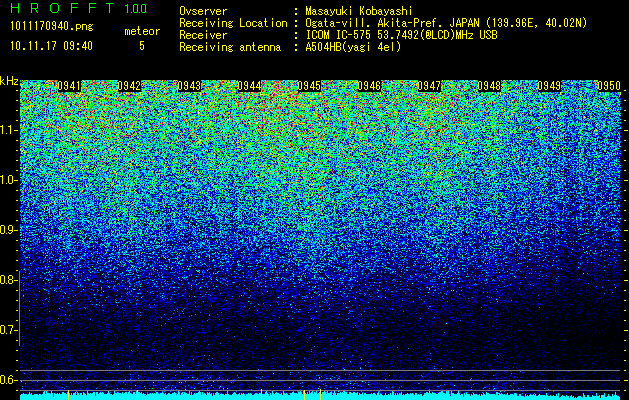Select the 1.1 frequency axis label
Screen dimensions: 629x400
(7, 130)
